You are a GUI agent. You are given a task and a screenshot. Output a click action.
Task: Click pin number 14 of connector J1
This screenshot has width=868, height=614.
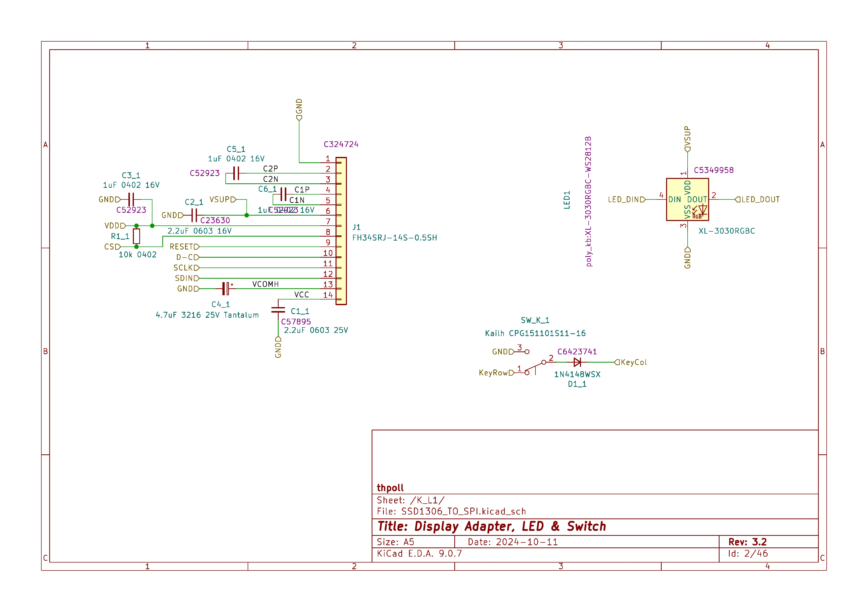click(328, 295)
